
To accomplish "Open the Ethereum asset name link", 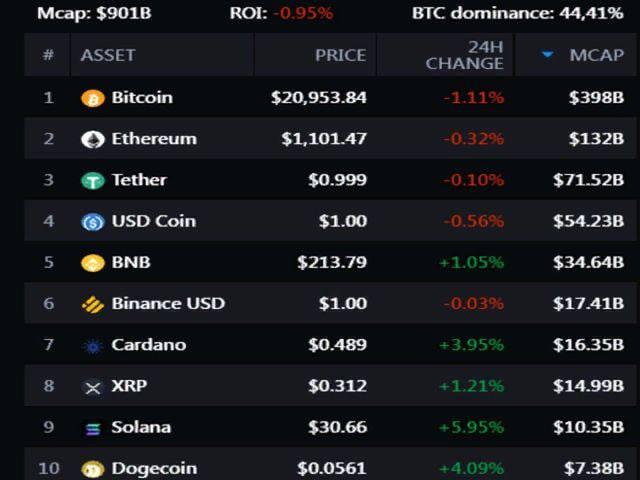I will (x=154, y=139).
